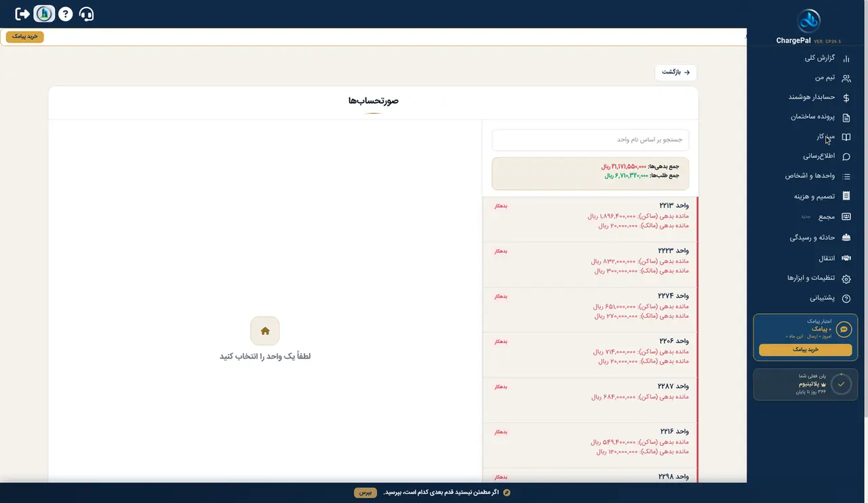Image resolution: width=868 pixels, height=503 pixels.
Task: Click the checkmark circle on the plan card
Action: (x=841, y=384)
